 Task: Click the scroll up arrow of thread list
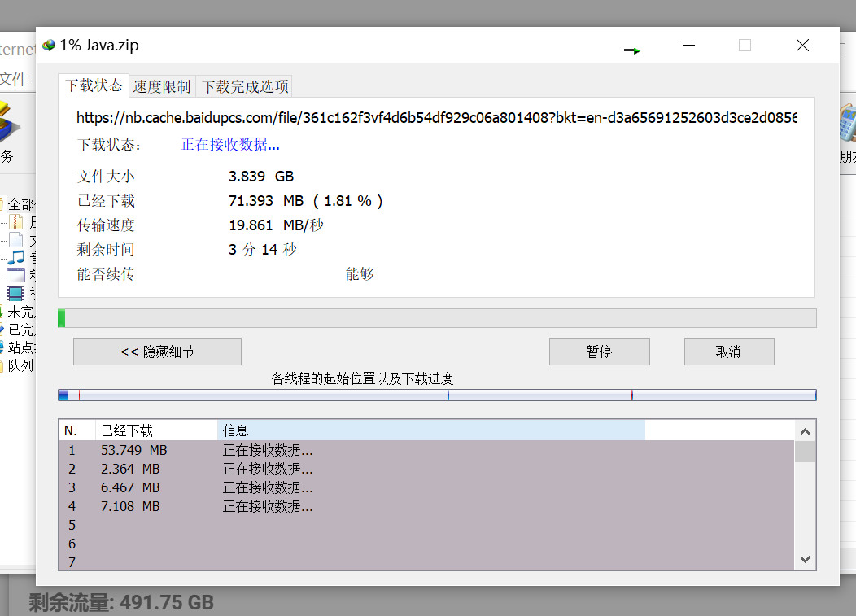pyautogui.click(x=805, y=431)
